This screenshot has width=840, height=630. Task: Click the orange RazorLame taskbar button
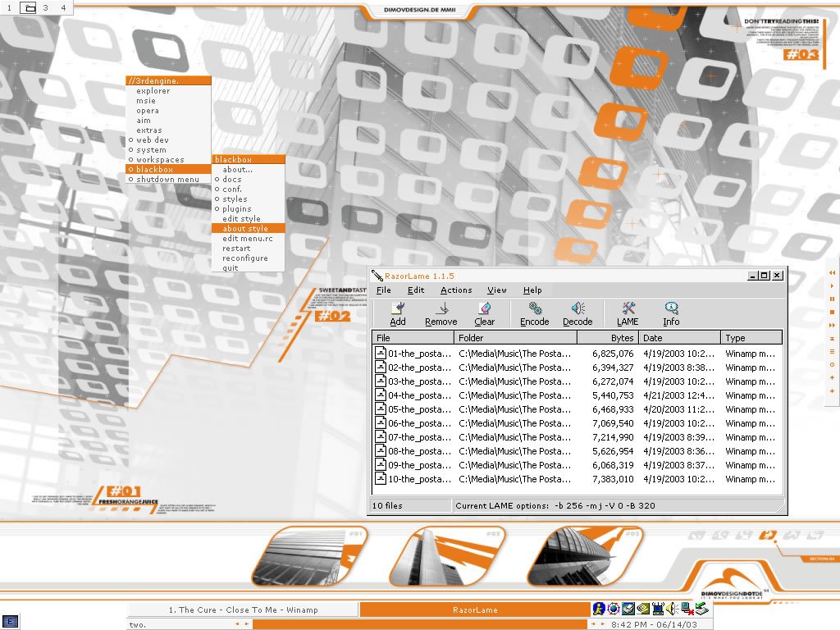(475, 609)
